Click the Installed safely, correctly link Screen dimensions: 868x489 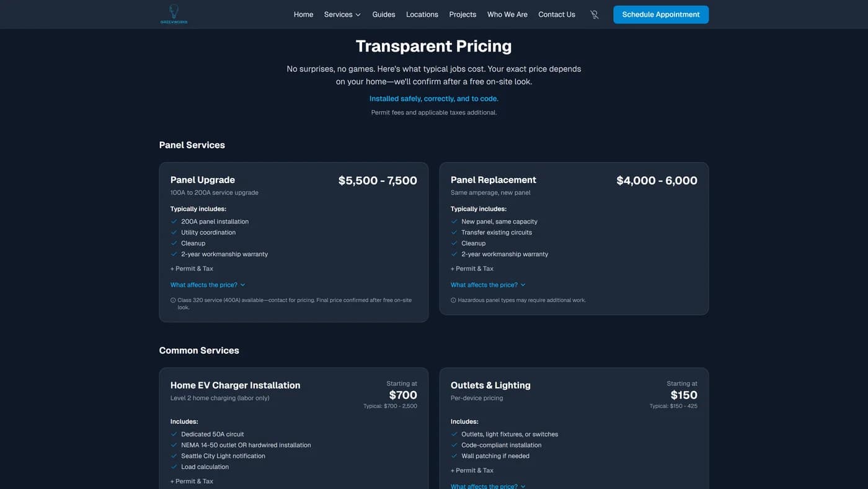pyautogui.click(x=433, y=98)
